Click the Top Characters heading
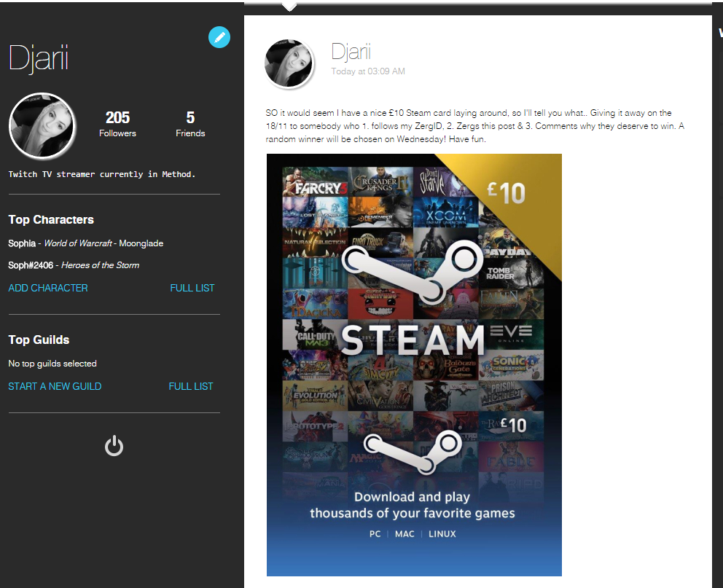 pyautogui.click(x=51, y=220)
